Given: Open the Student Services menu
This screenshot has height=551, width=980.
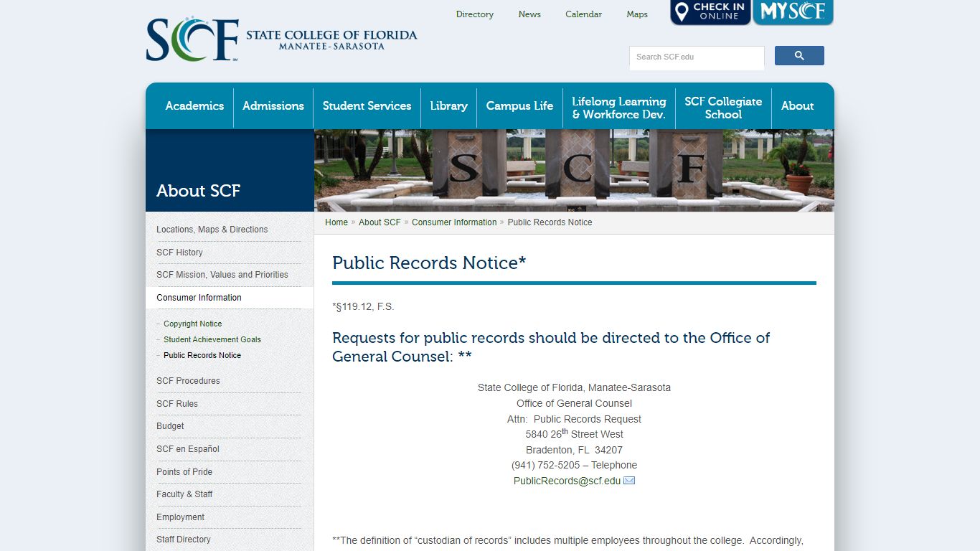Looking at the screenshot, I should click(x=367, y=106).
